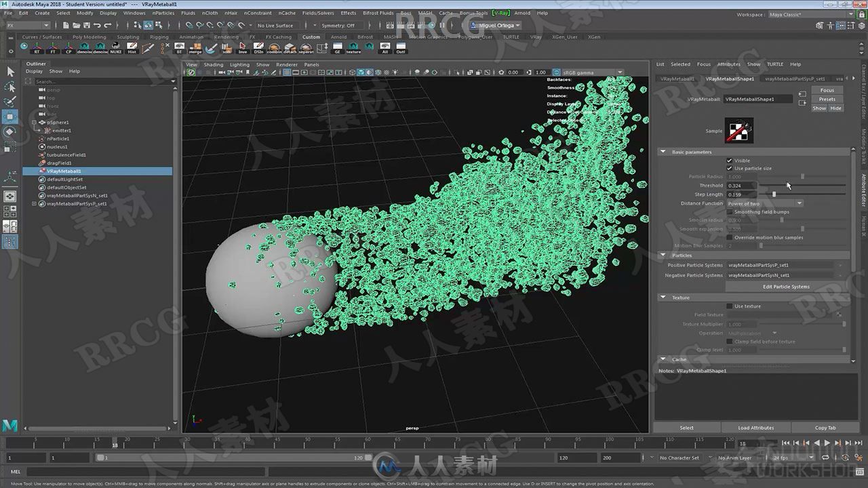This screenshot has width=868, height=488.
Task: Activate the Lasso select tool
Action: (x=10, y=87)
